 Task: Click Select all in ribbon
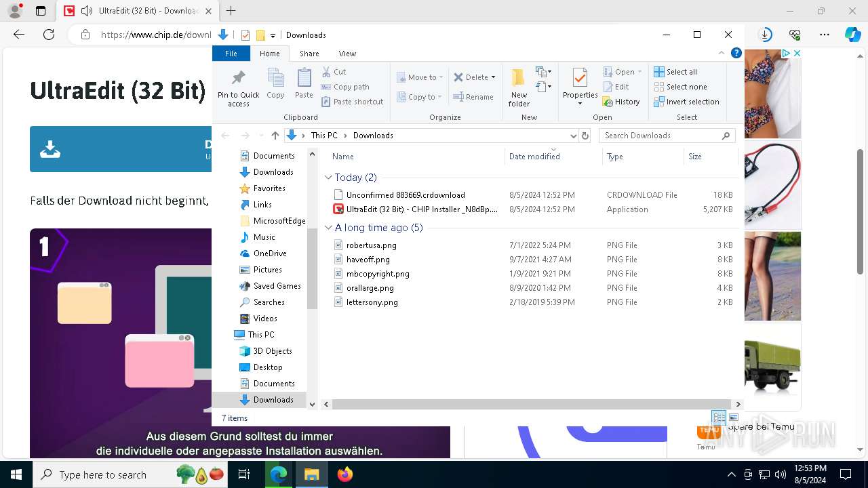675,72
